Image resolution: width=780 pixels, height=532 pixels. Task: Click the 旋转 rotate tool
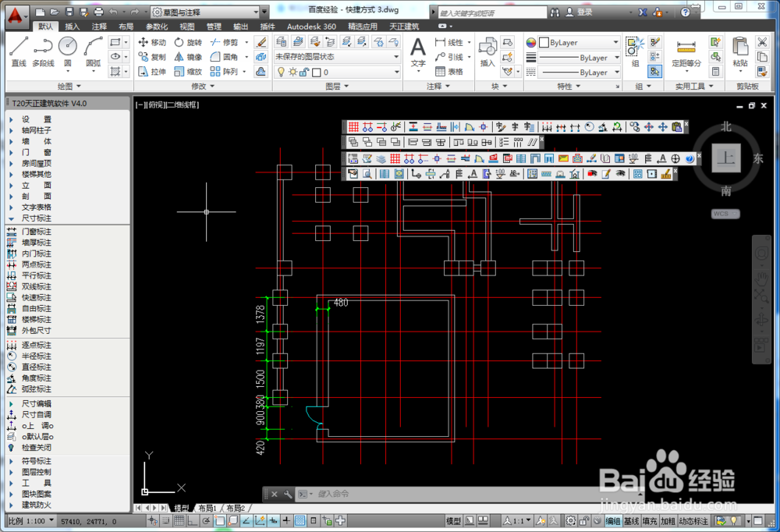188,42
